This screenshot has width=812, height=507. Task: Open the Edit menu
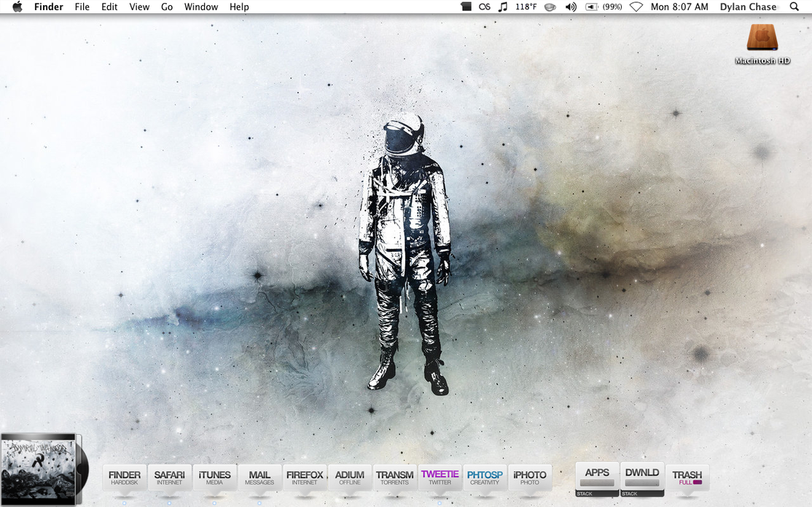(109, 7)
